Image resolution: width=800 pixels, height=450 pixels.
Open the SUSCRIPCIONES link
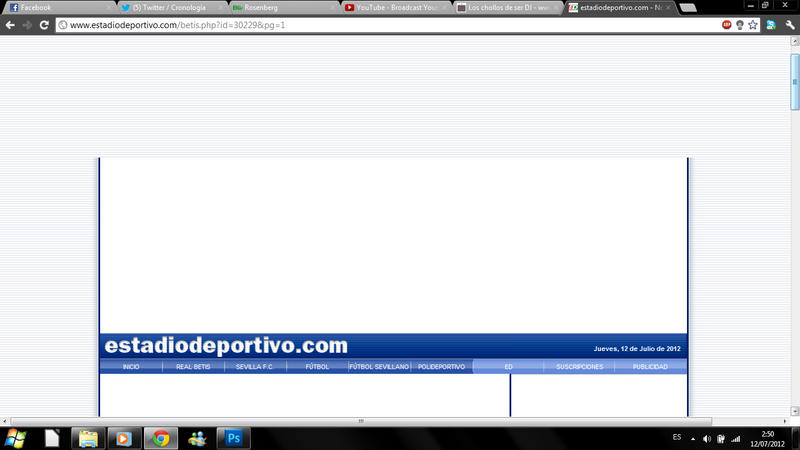(580, 367)
